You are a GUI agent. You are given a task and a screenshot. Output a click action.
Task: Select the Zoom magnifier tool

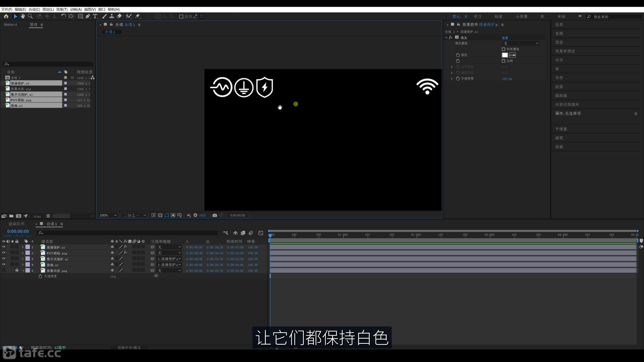(x=30, y=16)
